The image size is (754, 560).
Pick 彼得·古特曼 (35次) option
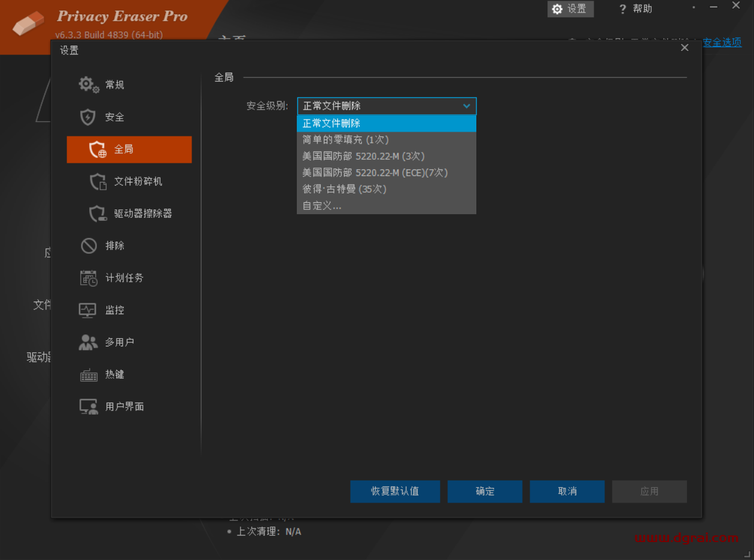387,189
